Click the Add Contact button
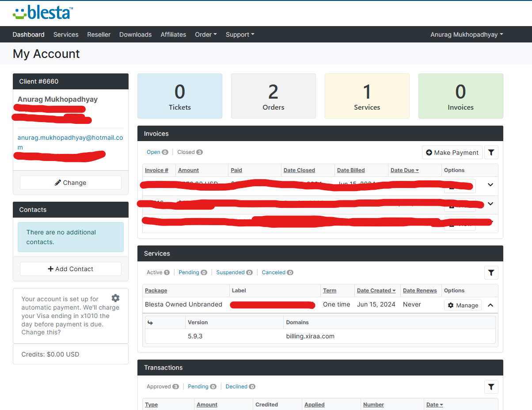This screenshot has width=532, height=410. [71, 269]
